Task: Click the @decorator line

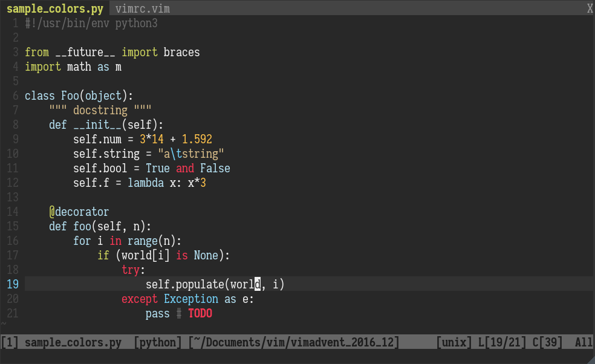Action: click(79, 212)
